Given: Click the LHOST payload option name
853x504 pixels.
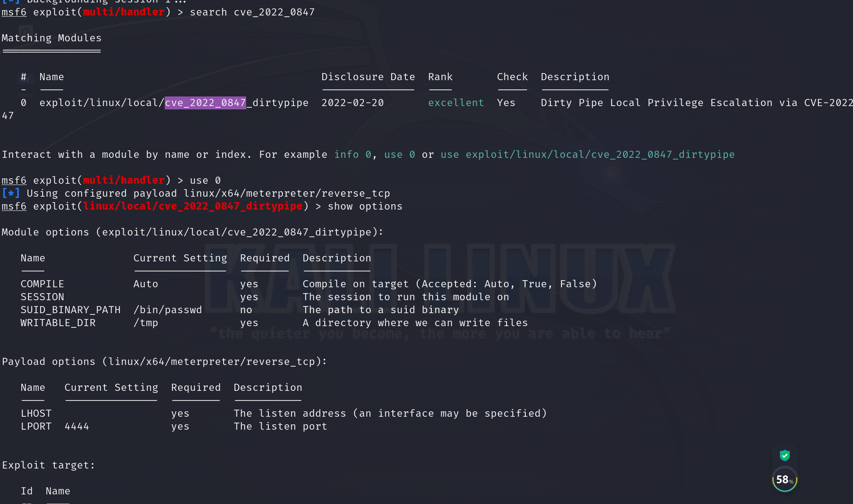Looking at the screenshot, I should click(36, 413).
